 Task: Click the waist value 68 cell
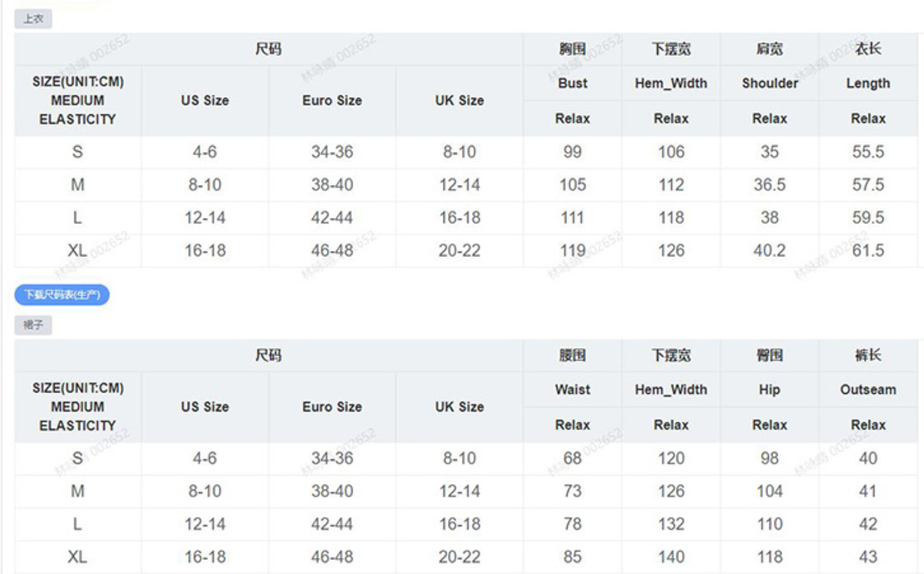coord(572,458)
